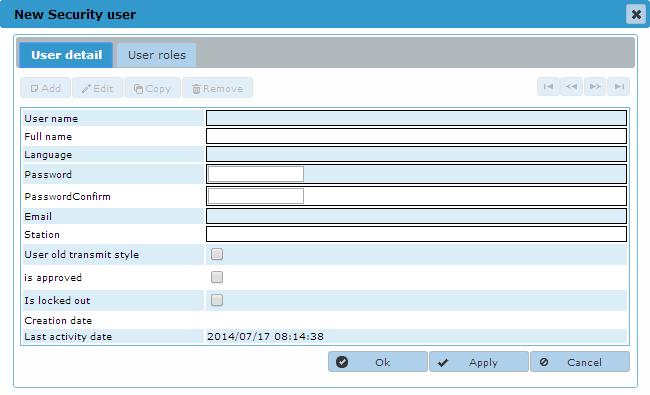Click the Apply button
The height and width of the screenshot is (395, 650).
click(479, 362)
